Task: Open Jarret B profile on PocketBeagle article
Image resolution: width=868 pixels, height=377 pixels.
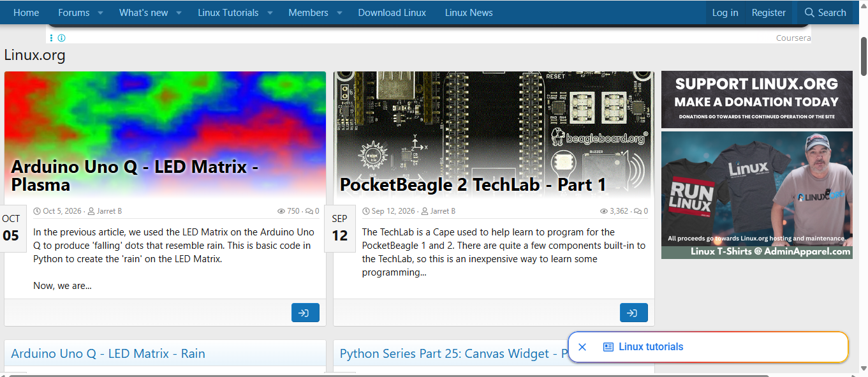Action: pyautogui.click(x=443, y=211)
